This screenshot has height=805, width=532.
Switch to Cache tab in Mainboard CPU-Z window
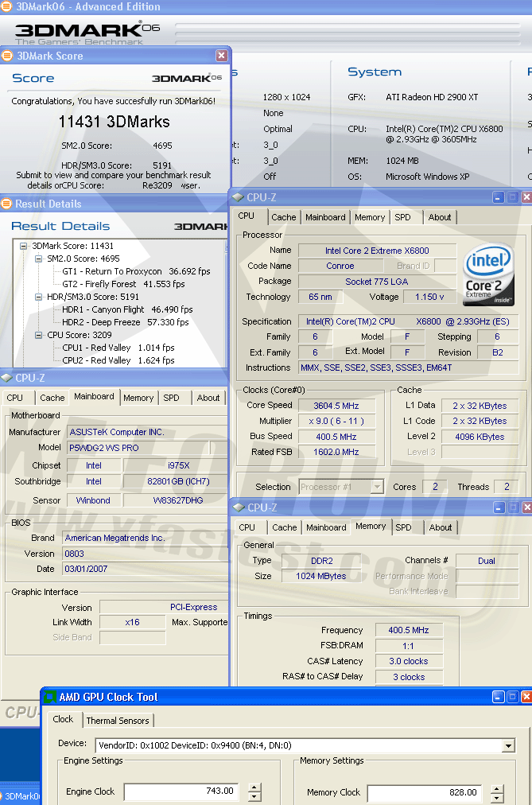[52, 398]
